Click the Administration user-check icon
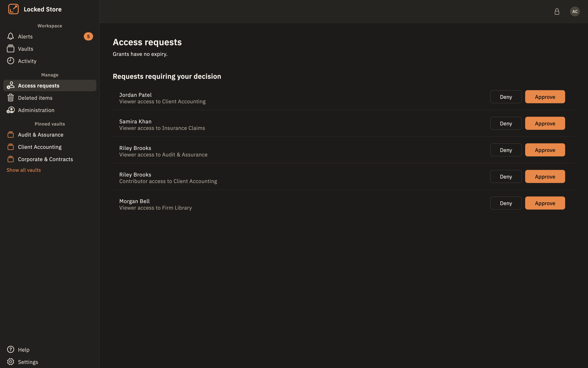This screenshot has width=588, height=368. [x=10, y=110]
